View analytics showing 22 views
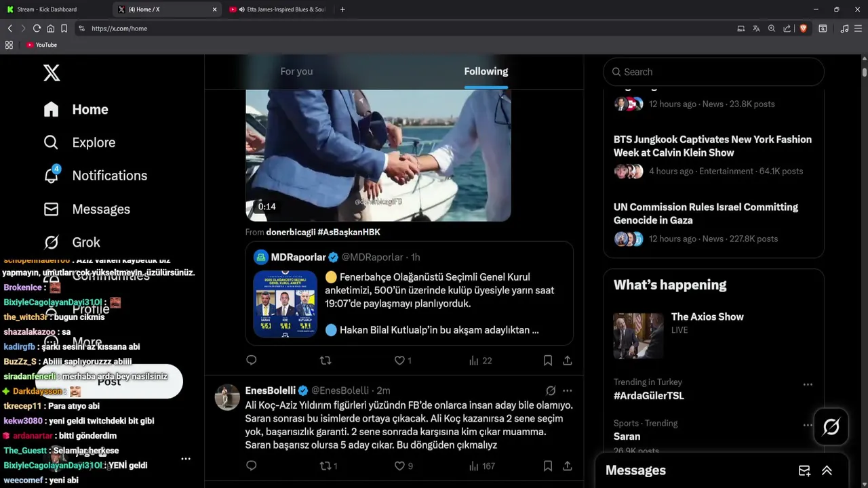The height and width of the screenshot is (488, 868). click(480, 361)
